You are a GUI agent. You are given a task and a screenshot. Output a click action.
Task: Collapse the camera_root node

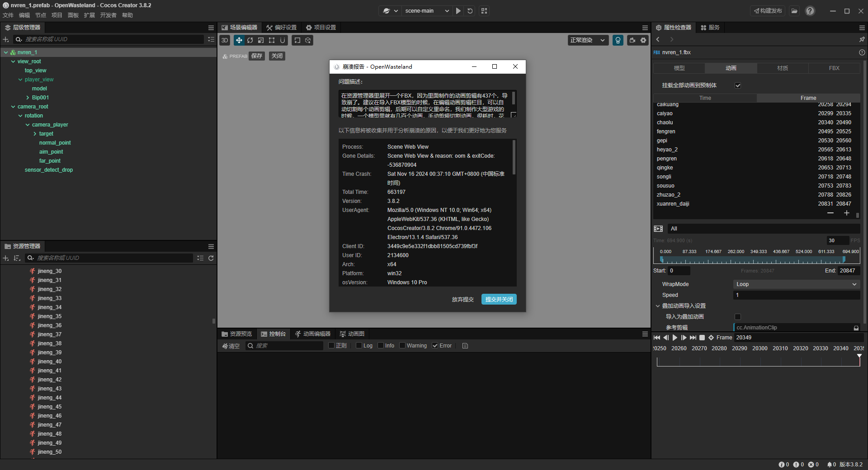(13, 107)
